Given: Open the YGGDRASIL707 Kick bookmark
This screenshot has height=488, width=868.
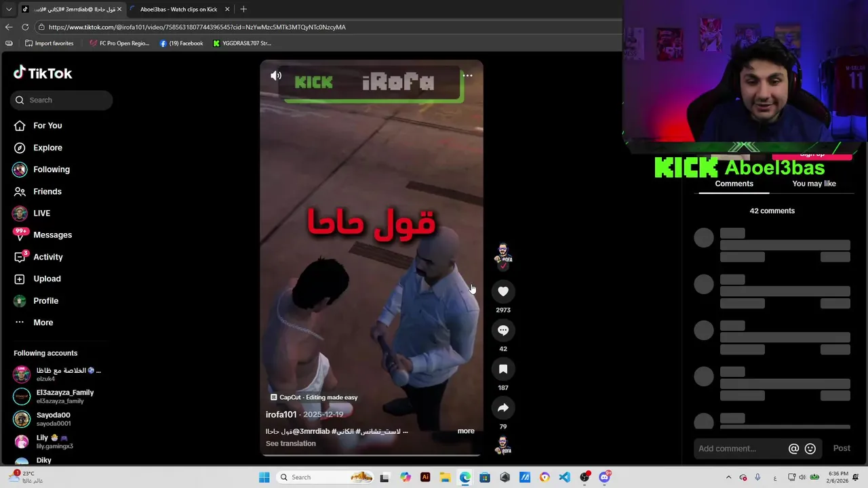Looking at the screenshot, I should [x=242, y=43].
